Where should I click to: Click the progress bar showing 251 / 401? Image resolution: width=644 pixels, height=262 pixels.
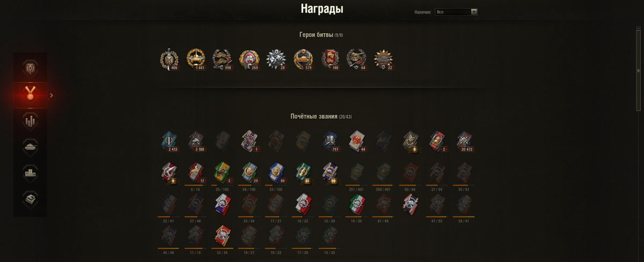tap(356, 185)
